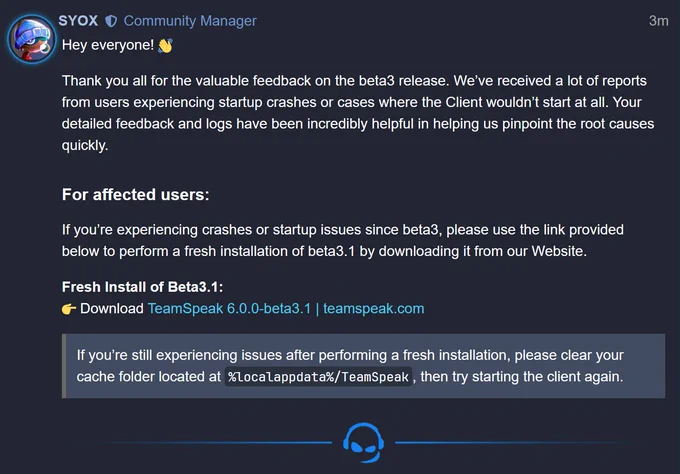Click the moderator shield icon beside SYOX

pos(111,21)
